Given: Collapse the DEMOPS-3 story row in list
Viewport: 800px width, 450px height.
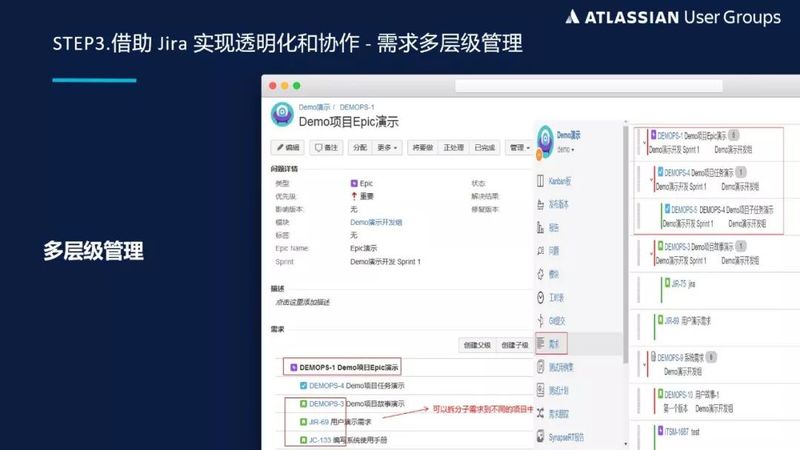Looking at the screenshot, I should 651,254.
